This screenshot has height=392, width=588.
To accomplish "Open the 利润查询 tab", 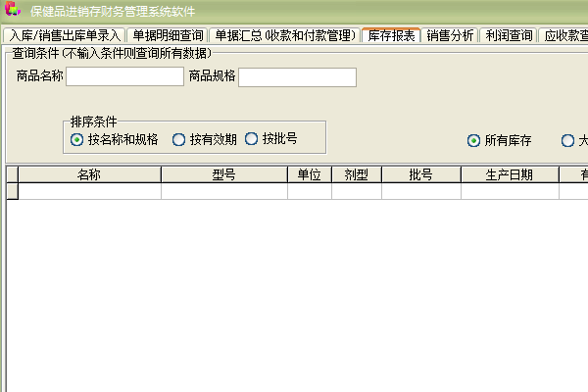I will pyautogui.click(x=509, y=35).
